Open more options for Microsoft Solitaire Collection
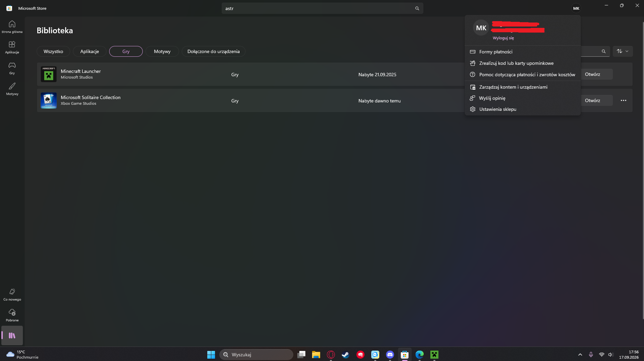 (x=624, y=100)
